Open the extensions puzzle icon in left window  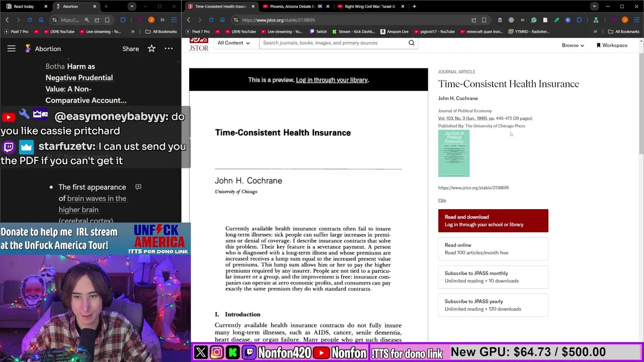coord(123,20)
